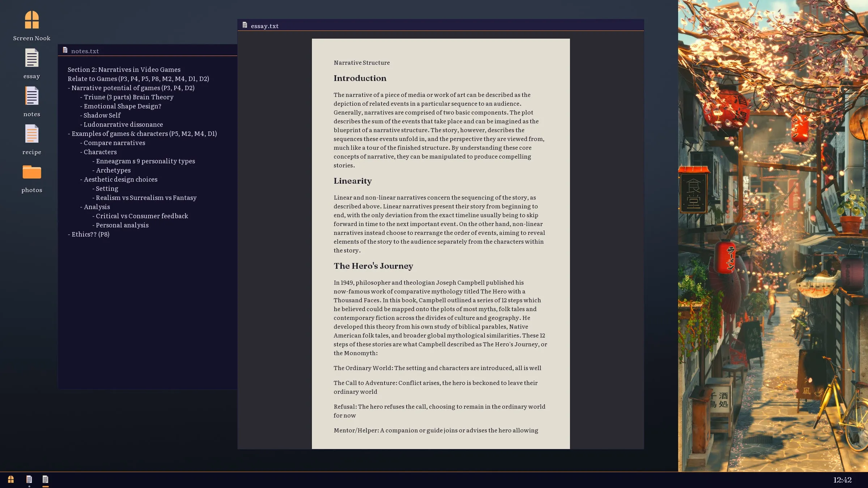Image resolution: width=868 pixels, height=488 pixels.
Task: Click 'Emotional Shape Design?' line in notes
Action: (x=120, y=106)
